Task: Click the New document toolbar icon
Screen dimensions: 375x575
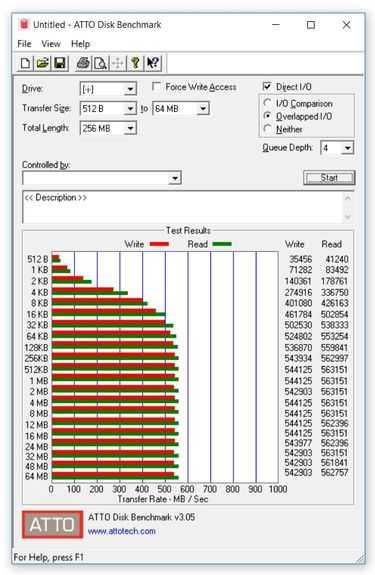Action: click(x=25, y=63)
